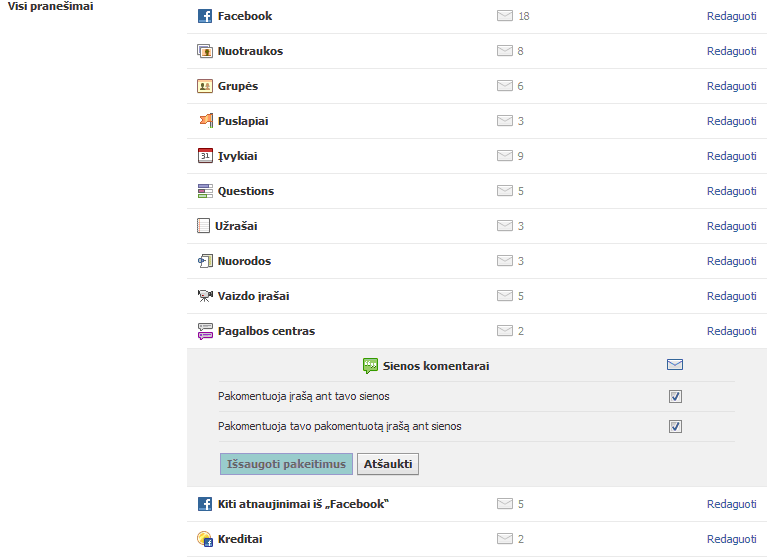The height and width of the screenshot is (560, 783).
Task: Click Redaguoti link for Facebook row
Action: [732, 16]
